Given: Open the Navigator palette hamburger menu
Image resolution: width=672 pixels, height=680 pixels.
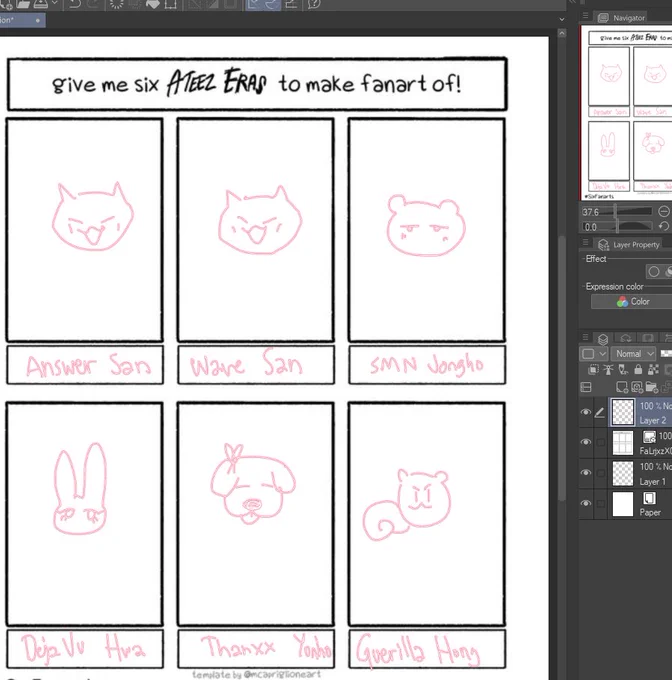Looking at the screenshot, I should 585,16.
